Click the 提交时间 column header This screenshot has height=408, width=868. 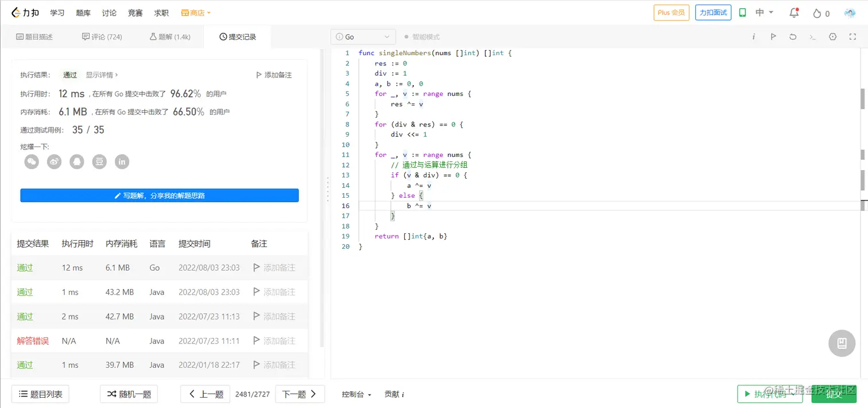pyautogui.click(x=195, y=244)
